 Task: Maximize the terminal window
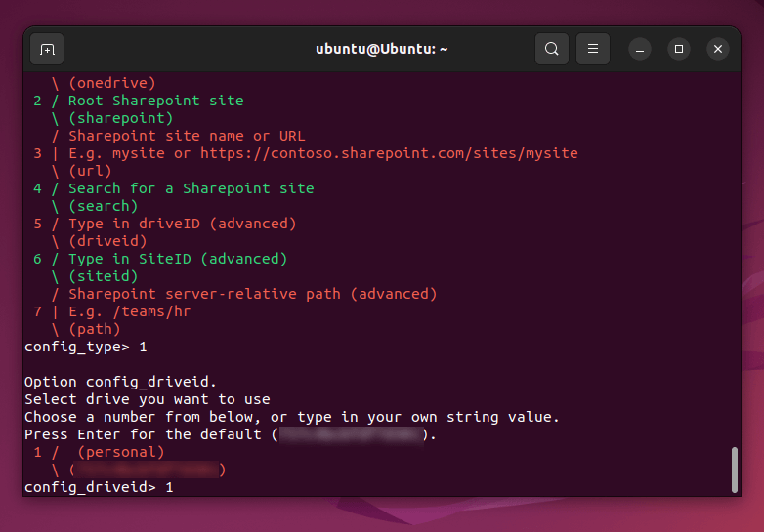[678, 48]
